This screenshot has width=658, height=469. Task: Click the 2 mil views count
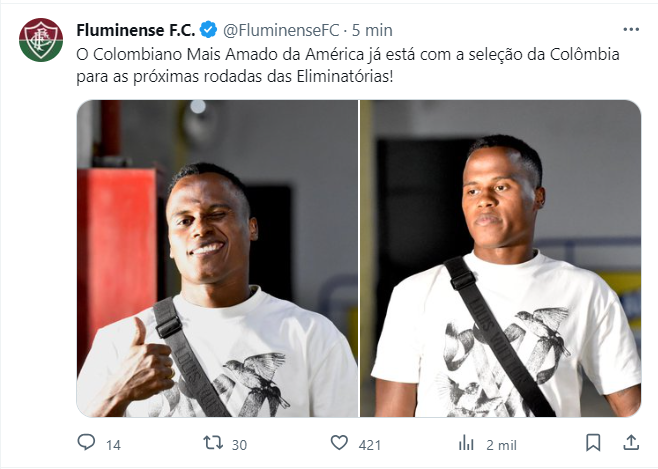(x=501, y=445)
